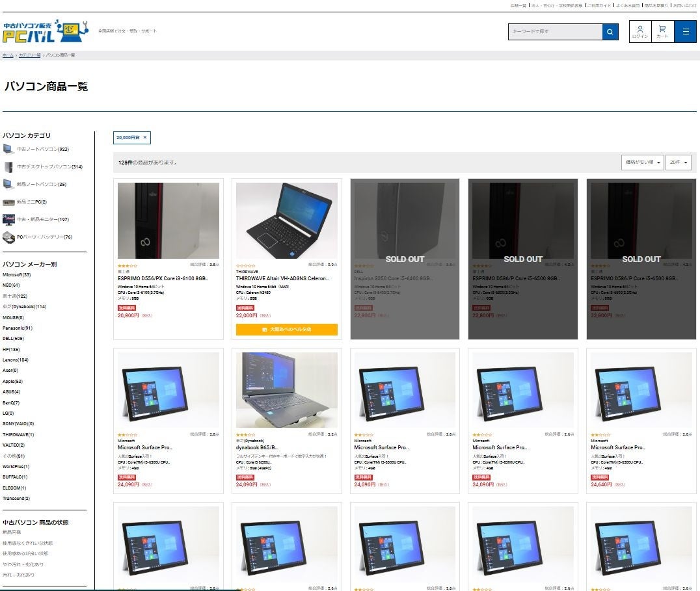
Task: Open the blue hamburger menu
Action: pos(686,32)
